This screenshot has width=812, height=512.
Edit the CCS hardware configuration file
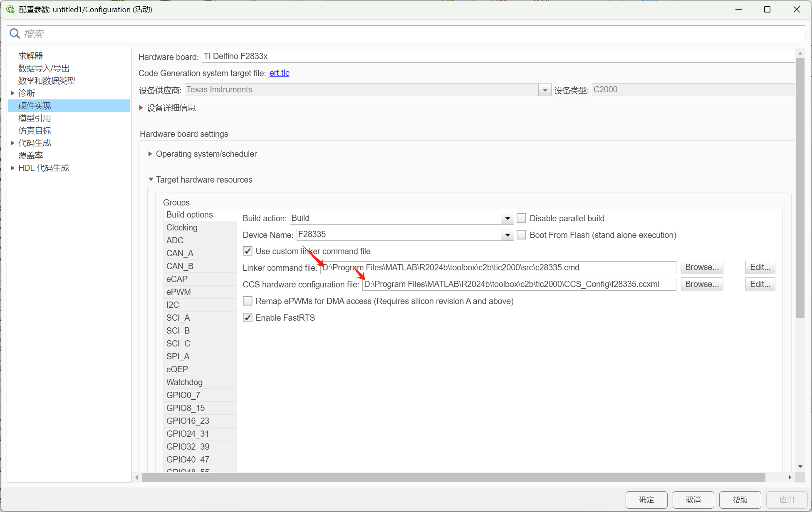tap(760, 284)
